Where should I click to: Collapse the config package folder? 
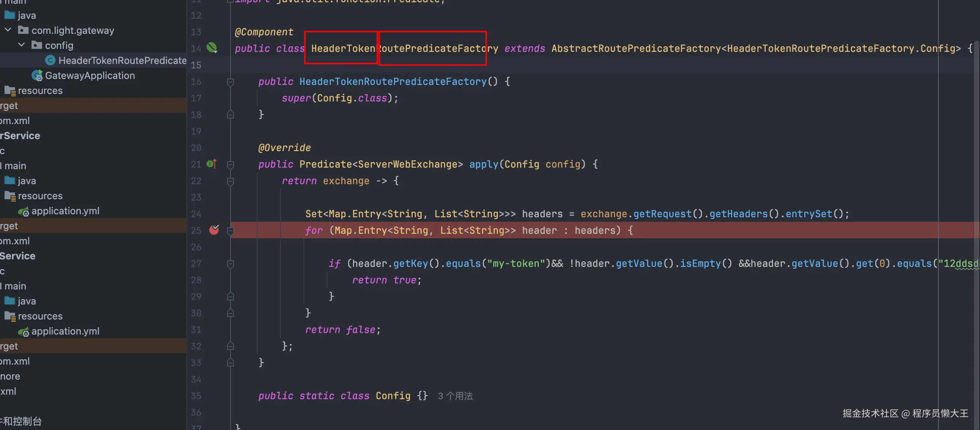coord(22,45)
